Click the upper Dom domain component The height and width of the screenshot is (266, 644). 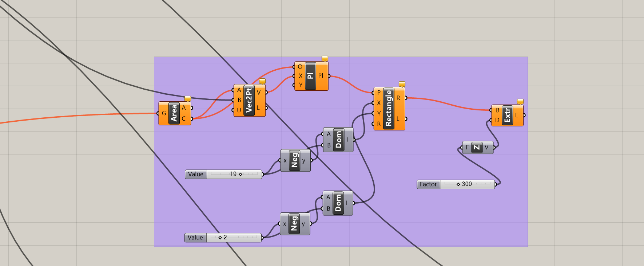pos(338,140)
